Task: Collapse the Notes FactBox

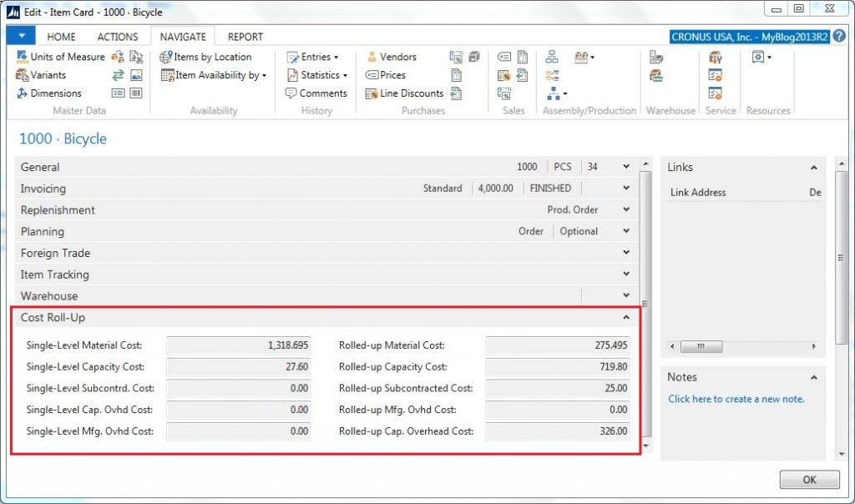Action: (813, 377)
